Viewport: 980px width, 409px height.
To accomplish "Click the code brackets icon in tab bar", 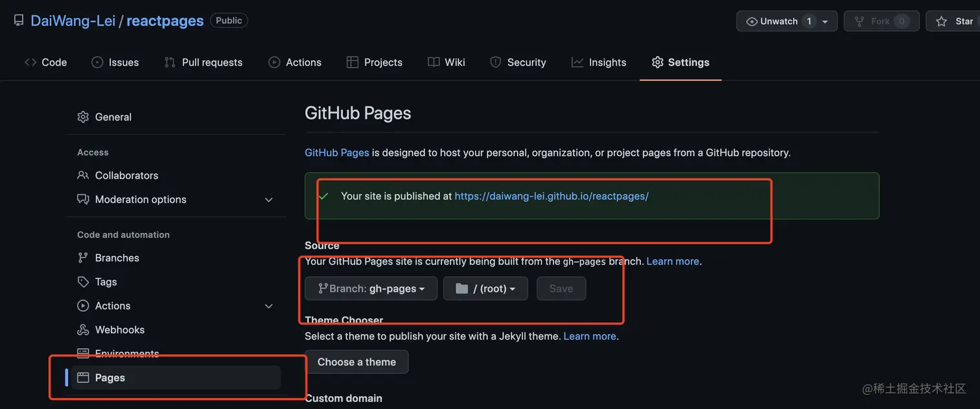I will tap(30, 62).
